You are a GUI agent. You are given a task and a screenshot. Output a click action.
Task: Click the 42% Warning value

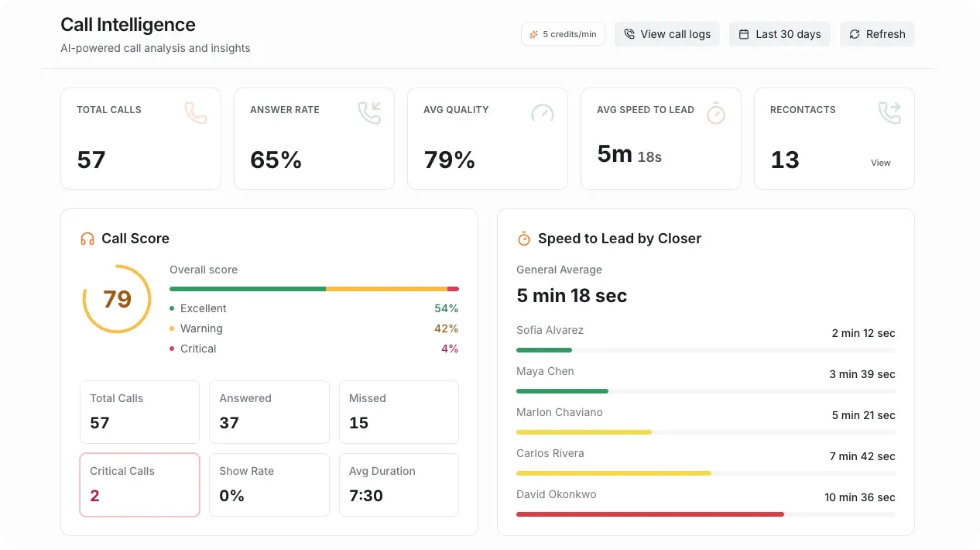pyautogui.click(x=447, y=328)
